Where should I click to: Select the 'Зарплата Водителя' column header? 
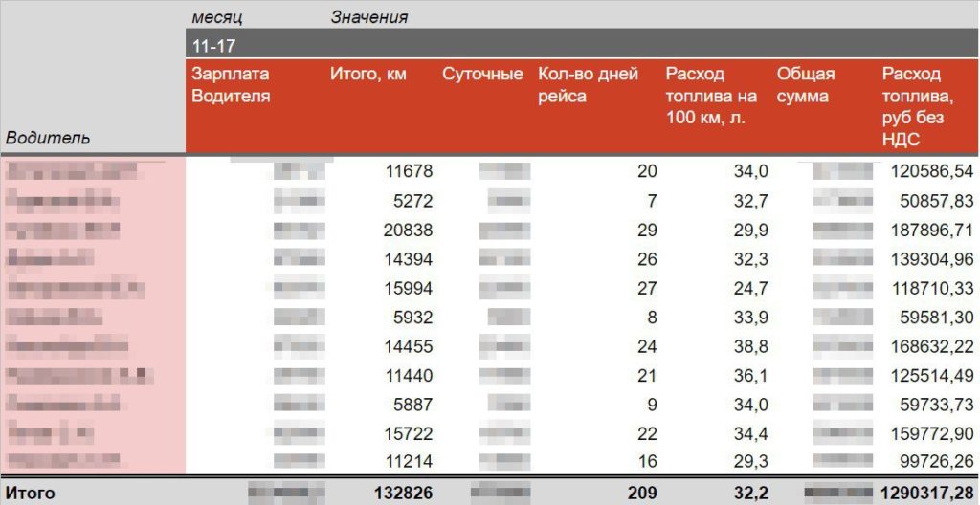231,85
